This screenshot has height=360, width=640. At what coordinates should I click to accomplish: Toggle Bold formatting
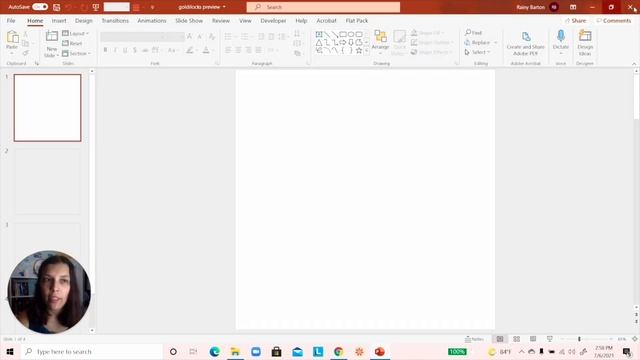point(105,50)
